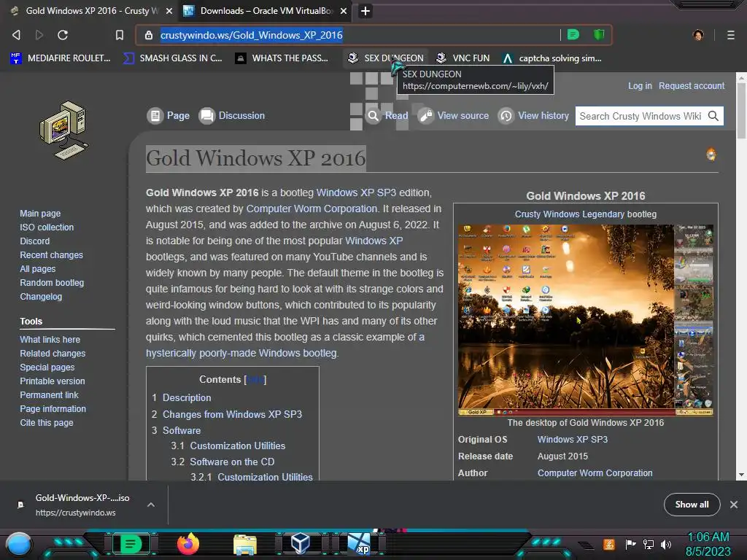Go forward with the browser forward arrow
747x560 pixels.
[x=39, y=35]
